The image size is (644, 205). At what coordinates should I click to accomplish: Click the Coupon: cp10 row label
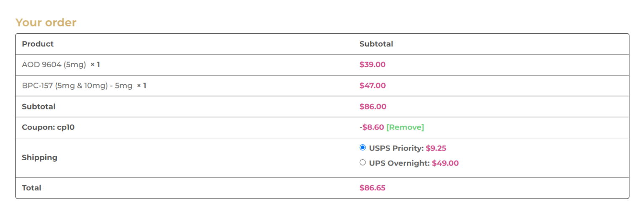tap(48, 127)
